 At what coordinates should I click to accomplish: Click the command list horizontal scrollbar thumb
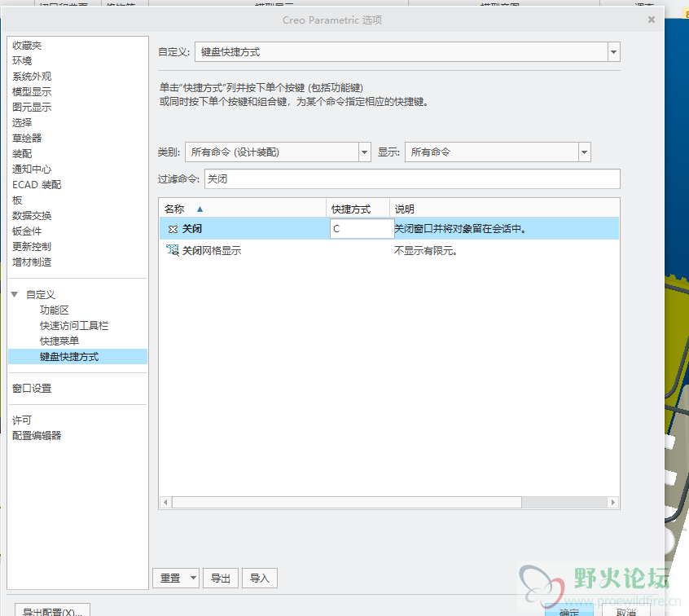(x=347, y=502)
